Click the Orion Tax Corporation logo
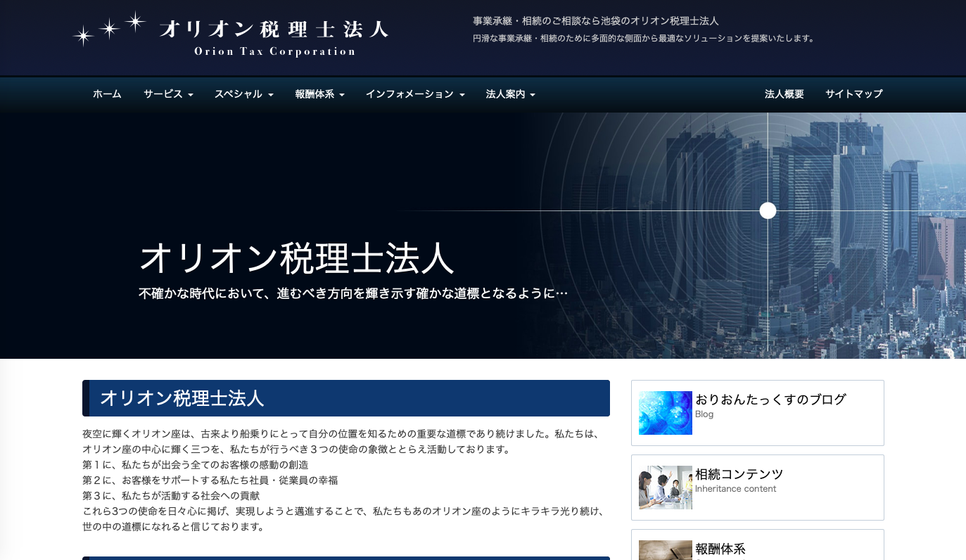The width and height of the screenshot is (966, 560). [230, 34]
